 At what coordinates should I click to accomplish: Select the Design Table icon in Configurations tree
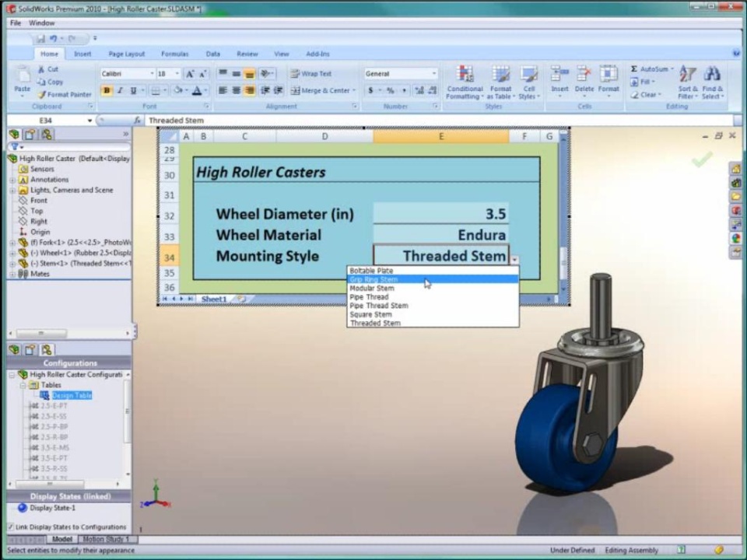tap(44, 395)
